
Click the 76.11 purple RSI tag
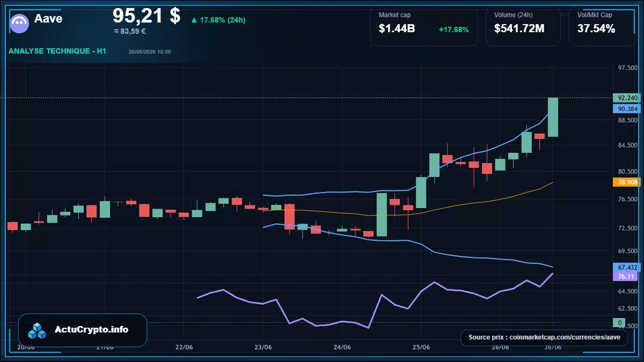(625, 277)
